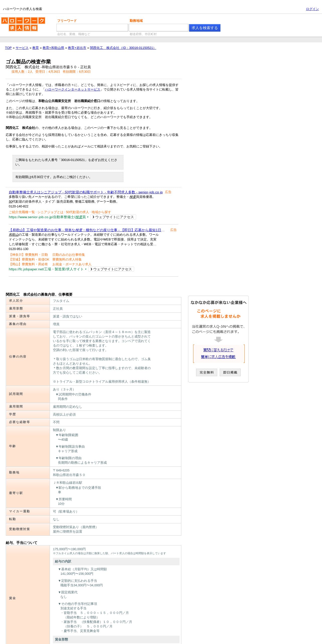This screenshot has width=322, height=644.
Task: Open the 教育+岩出市 breadcrumb link
Action: (77, 48)
